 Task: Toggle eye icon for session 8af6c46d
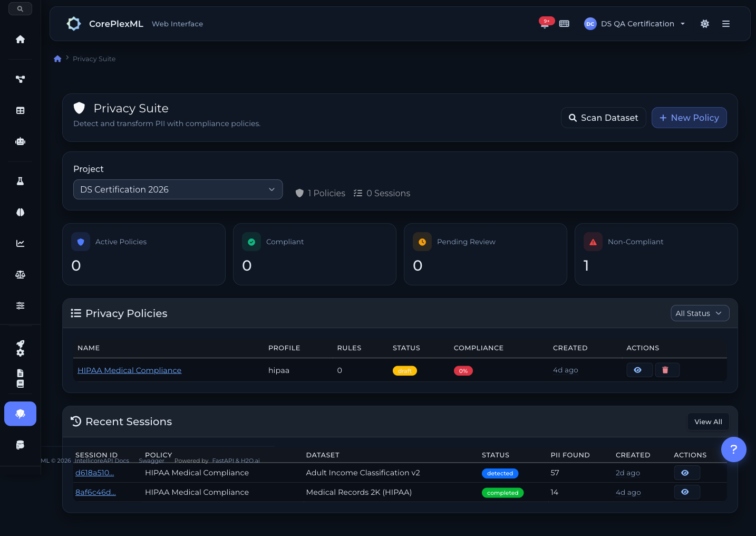click(686, 492)
